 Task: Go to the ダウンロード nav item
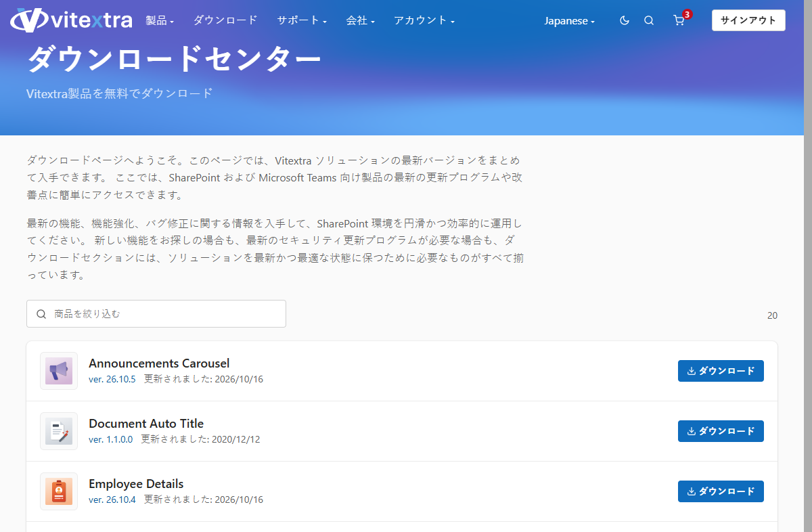coord(225,20)
